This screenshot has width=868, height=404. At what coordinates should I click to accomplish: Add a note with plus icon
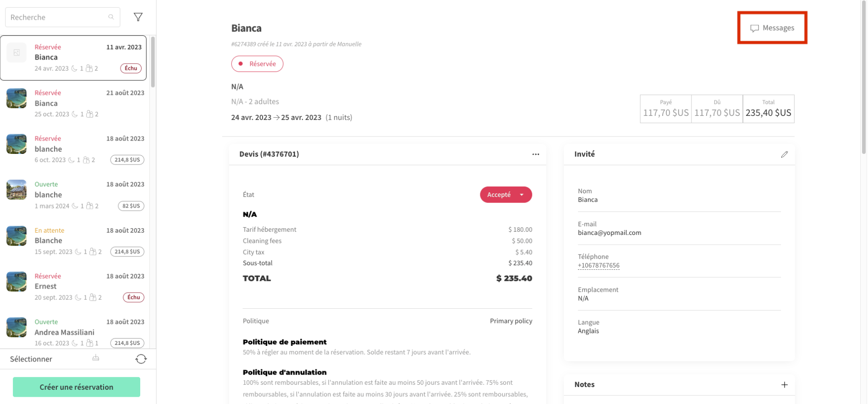point(784,385)
